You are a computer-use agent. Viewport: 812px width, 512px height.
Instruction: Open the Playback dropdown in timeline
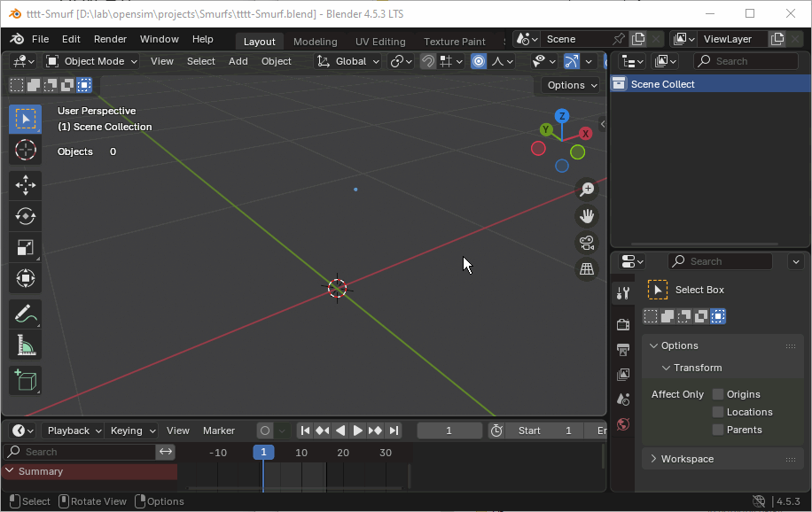[74, 431]
